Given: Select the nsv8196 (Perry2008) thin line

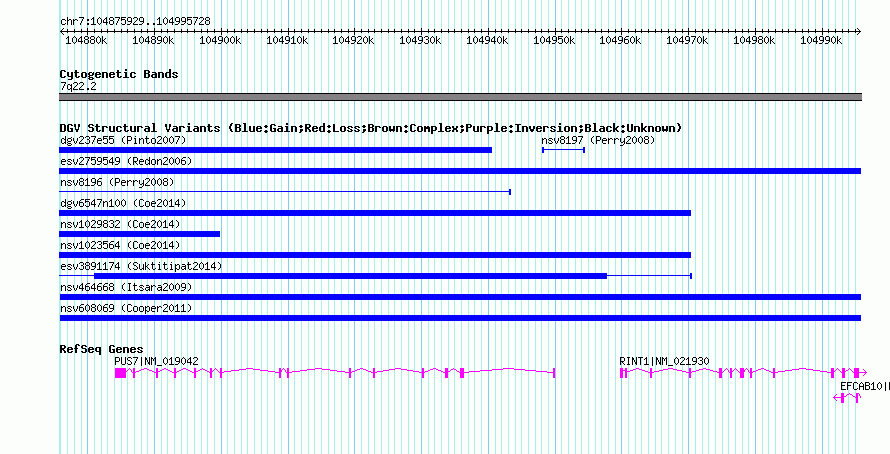Looking at the screenshot, I should [285, 192].
